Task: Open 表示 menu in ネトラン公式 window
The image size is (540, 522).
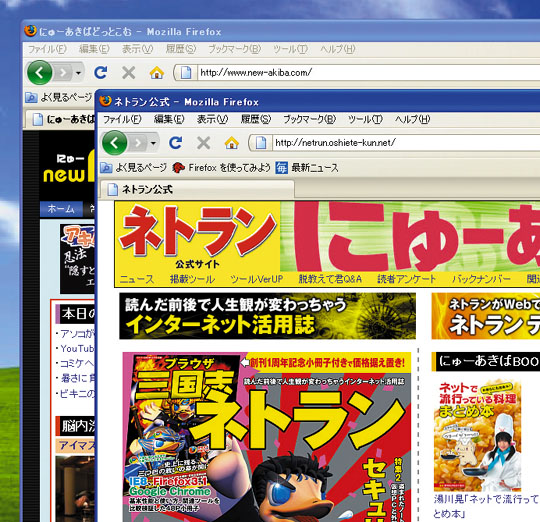Action: click(x=212, y=119)
